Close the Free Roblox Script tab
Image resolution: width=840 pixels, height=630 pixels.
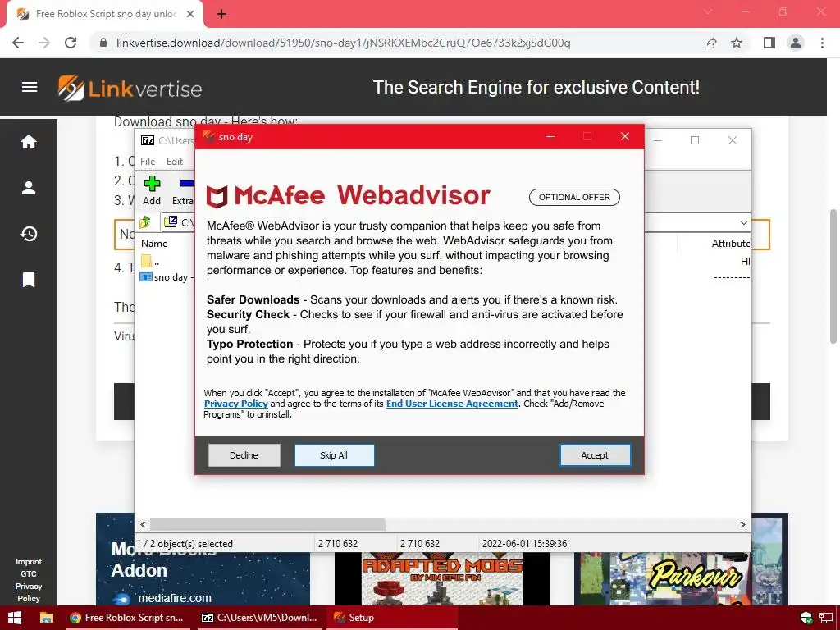[x=190, y=14]
